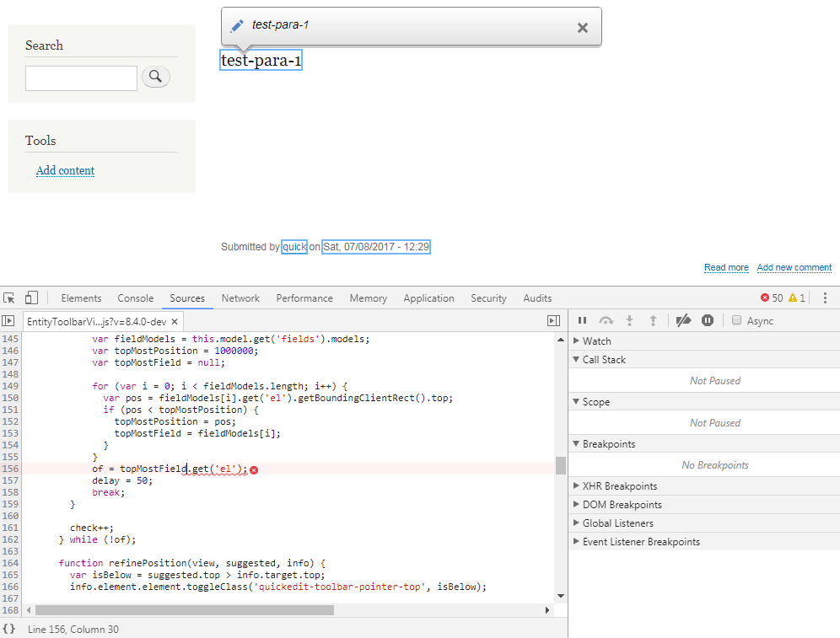Select the inspect element picker icon

pyautogui.click(x=9, y=298)
